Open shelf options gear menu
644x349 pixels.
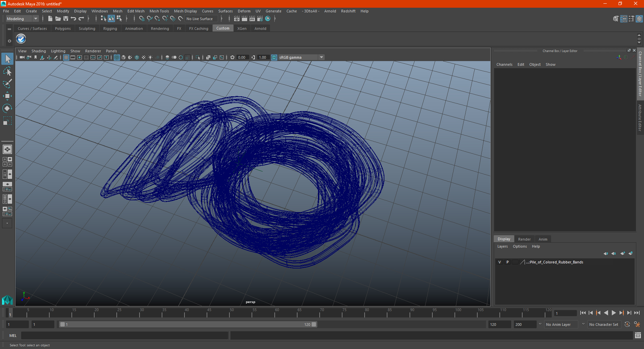pos(9,41)
